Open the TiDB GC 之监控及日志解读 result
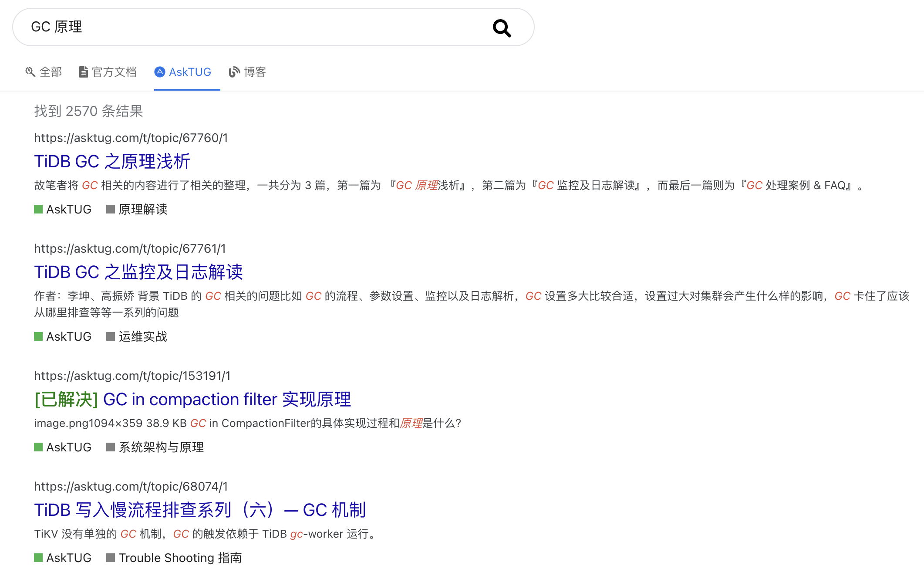Image resolution: width=924 pixels, height=576 pixels. point(138,272)
